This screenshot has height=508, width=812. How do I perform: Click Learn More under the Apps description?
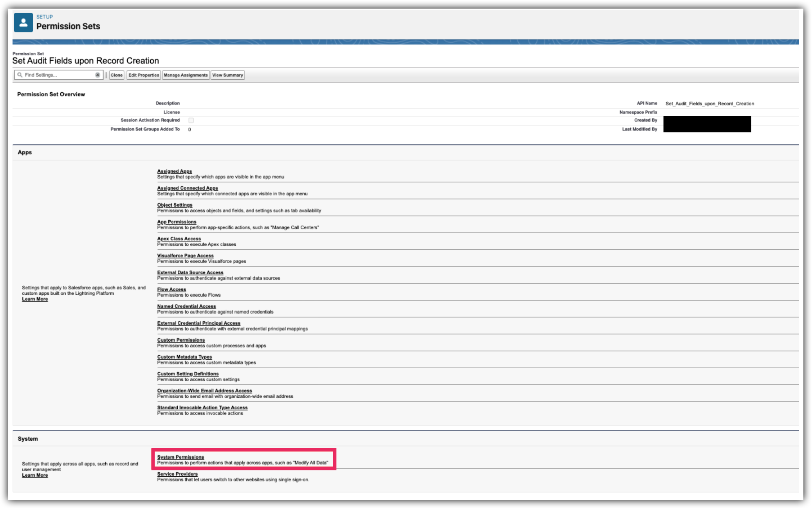point(35,299)
